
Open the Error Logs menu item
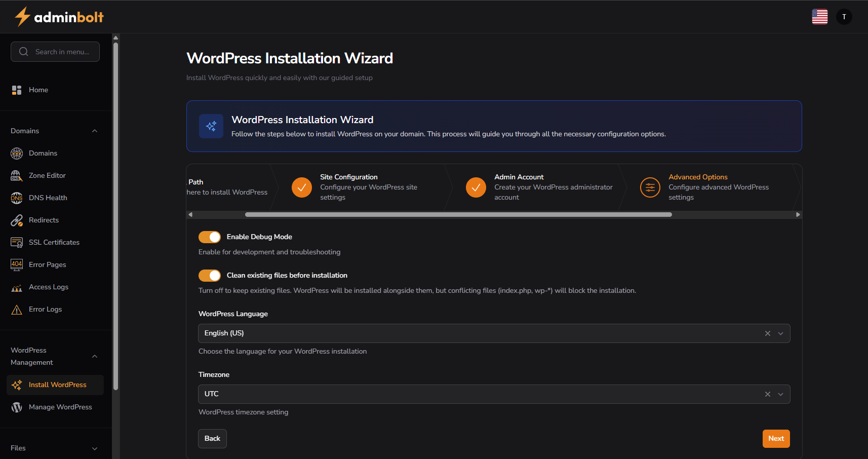pos(55,310)
